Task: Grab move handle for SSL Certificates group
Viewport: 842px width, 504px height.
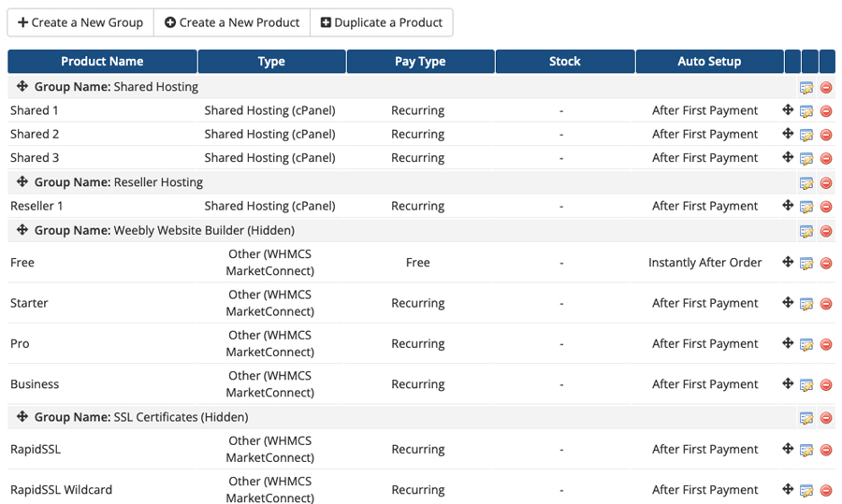Action: point(22,416)
